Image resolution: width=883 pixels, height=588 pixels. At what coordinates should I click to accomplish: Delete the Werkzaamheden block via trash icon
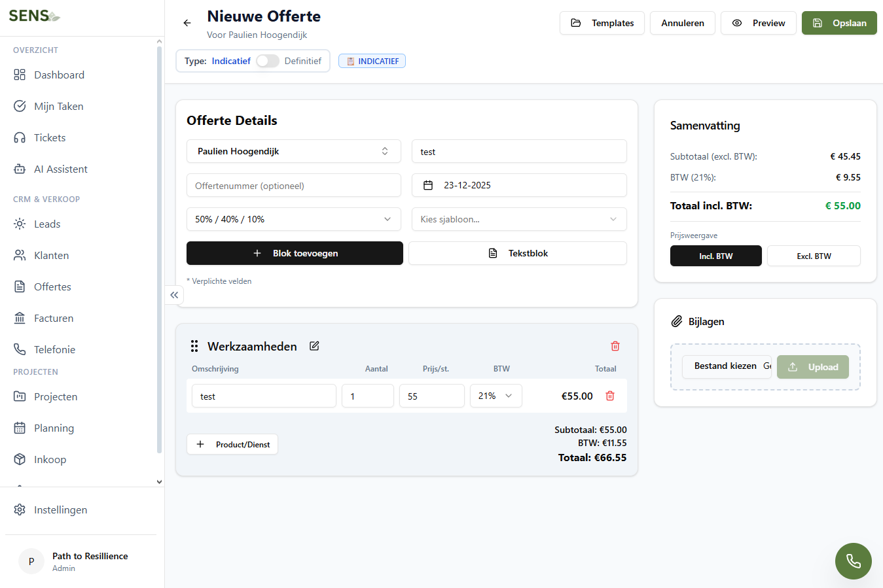tap(615, 345)
